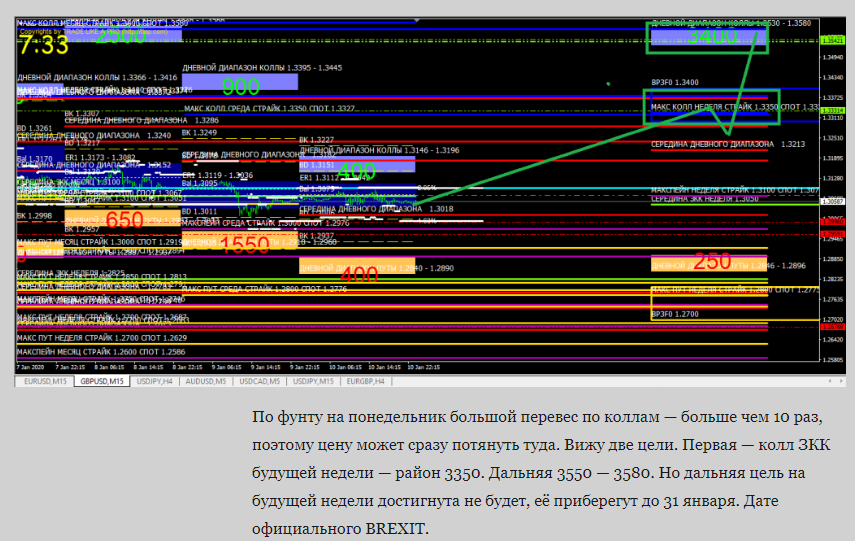
Task: Switch to the EURGBP,H4 chart tab
Action: (x=365, y=381)
